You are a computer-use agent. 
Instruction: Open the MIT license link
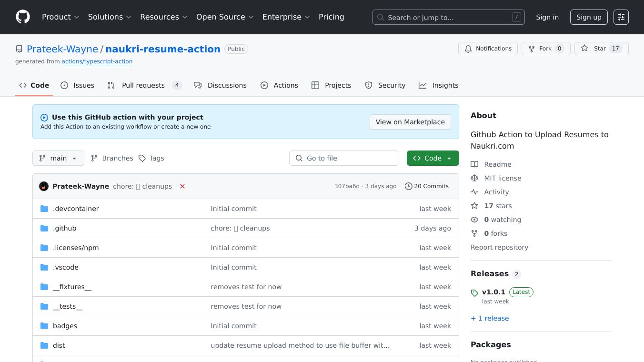(x=503, y=178)
